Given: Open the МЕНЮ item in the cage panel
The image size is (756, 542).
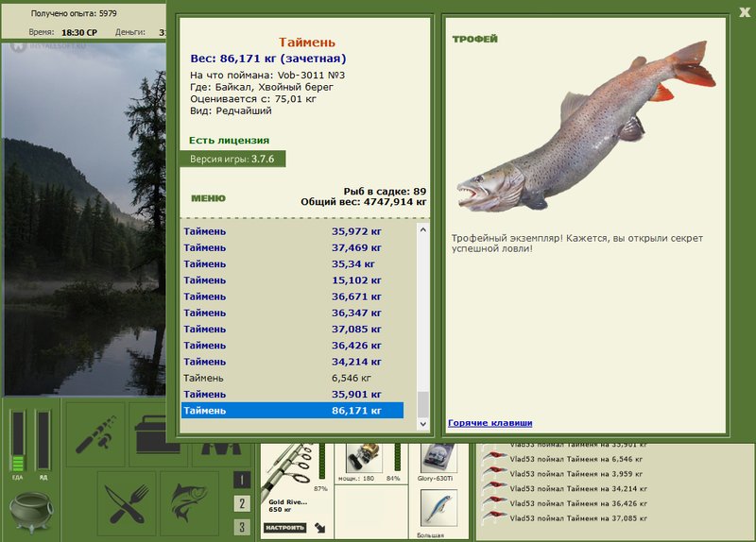Looking at the screenshot, I should [x=208, y=198].
